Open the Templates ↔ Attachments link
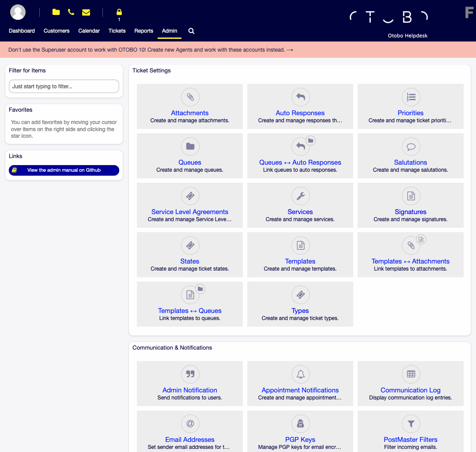Screen dimensions: 476x452 (411, 261)
